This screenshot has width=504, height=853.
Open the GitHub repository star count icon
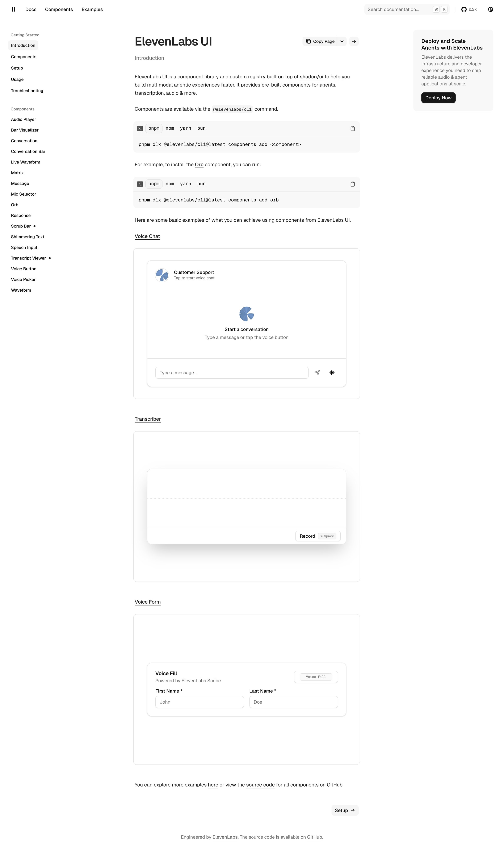click(x=468, y=9)
